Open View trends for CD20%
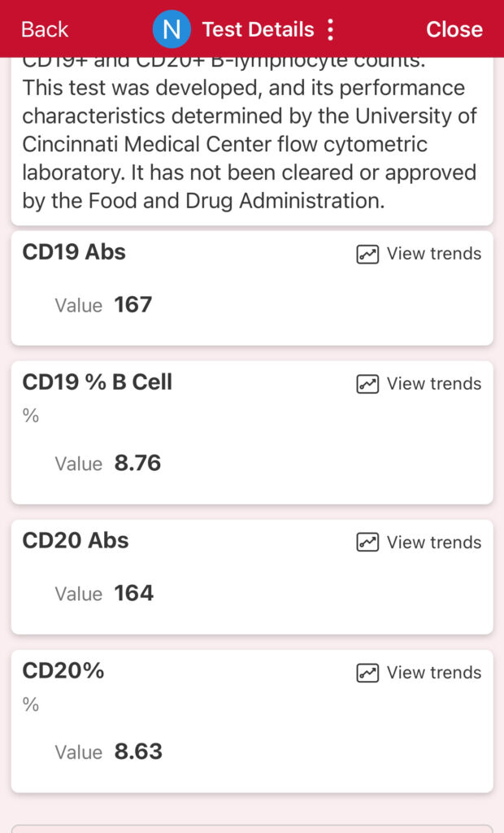 (433, 673)
